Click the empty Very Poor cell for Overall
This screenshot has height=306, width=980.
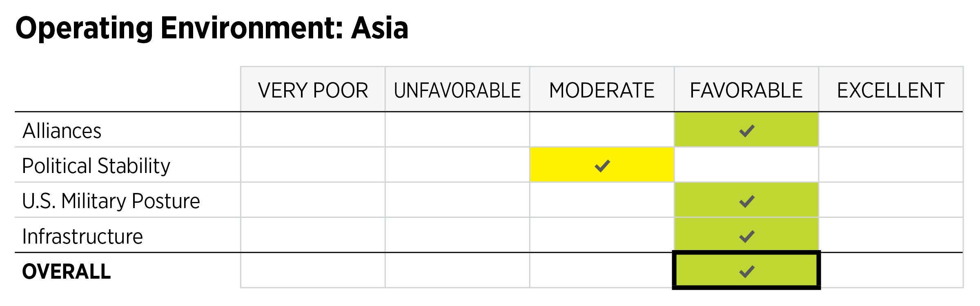313,271
